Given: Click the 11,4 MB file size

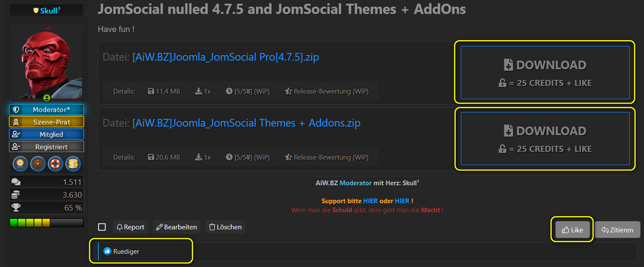Looking at the screenshot, I should [x=168, y=92].
